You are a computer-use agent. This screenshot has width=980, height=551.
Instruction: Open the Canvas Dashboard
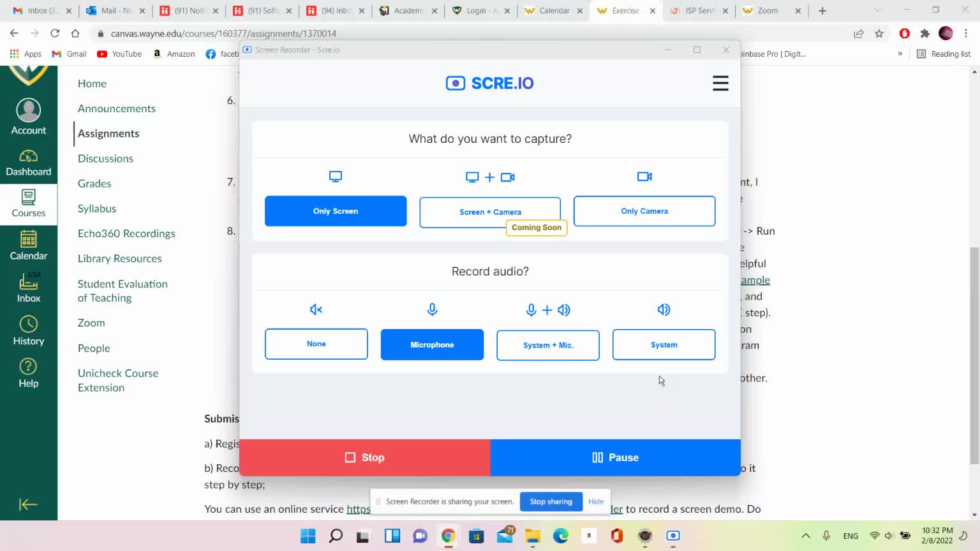tap(29, 163)
